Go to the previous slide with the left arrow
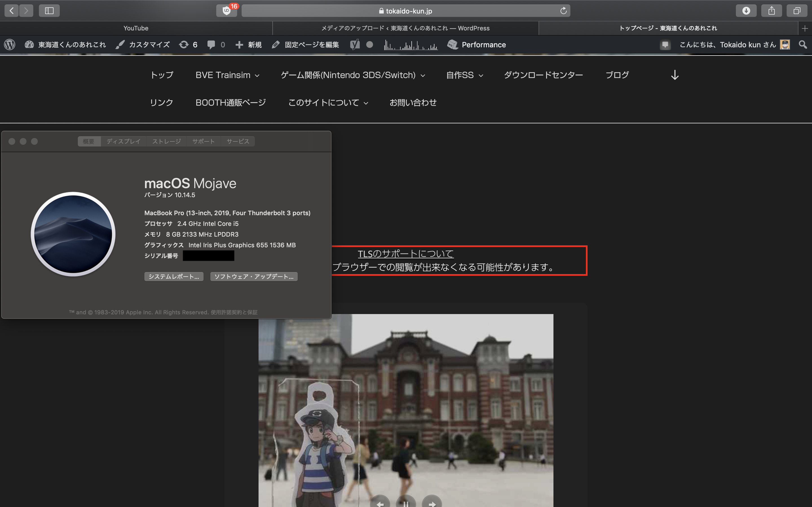 (380, 503)
